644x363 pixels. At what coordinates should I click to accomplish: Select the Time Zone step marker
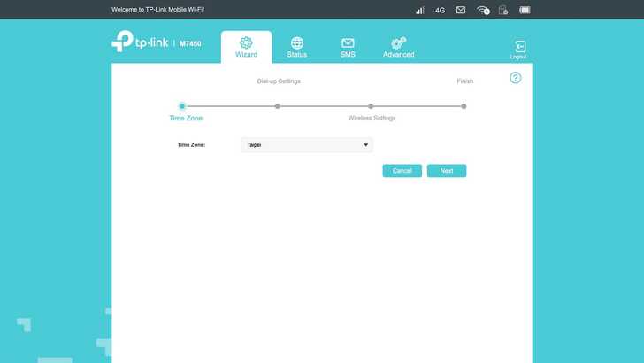[182, 106]
